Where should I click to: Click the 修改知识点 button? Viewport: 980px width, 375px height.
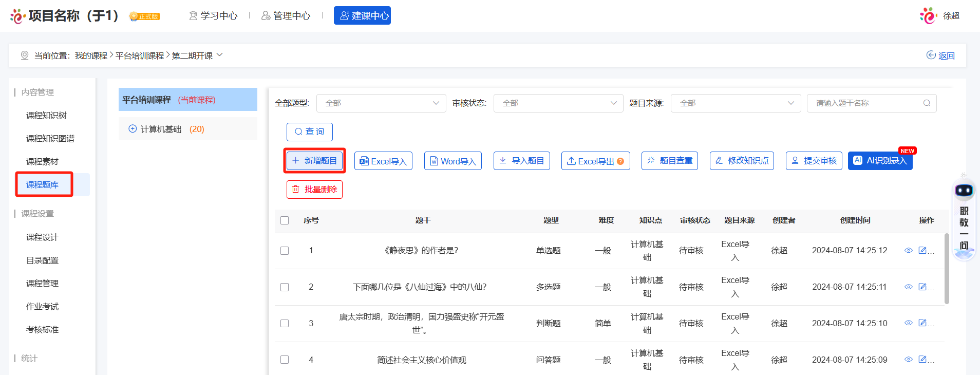[x=742, y=161]
